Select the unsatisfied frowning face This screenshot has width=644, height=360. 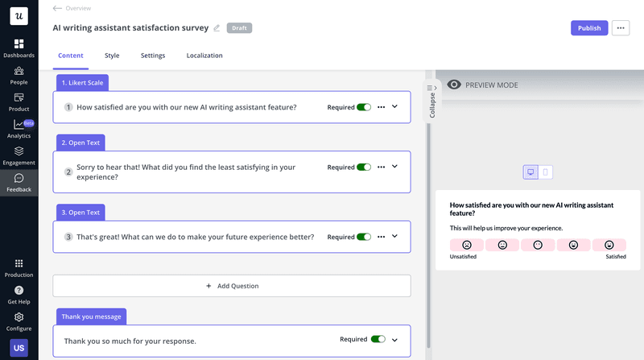coord(467,245)
